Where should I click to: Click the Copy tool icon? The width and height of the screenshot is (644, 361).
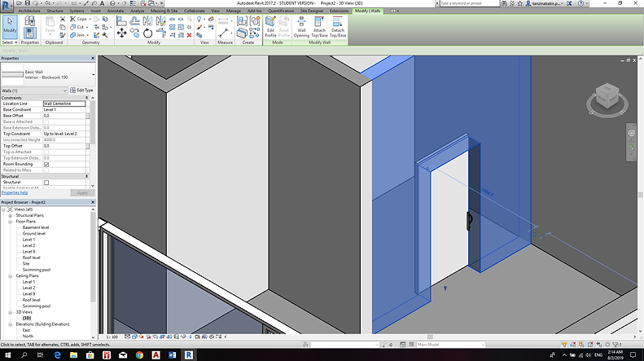134,33
